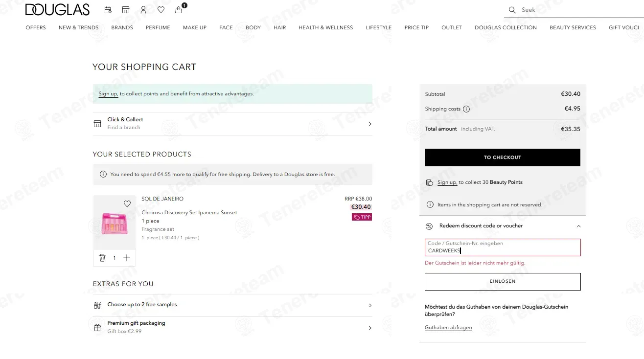Open the BRANDS menu

[x=122, y=27]
